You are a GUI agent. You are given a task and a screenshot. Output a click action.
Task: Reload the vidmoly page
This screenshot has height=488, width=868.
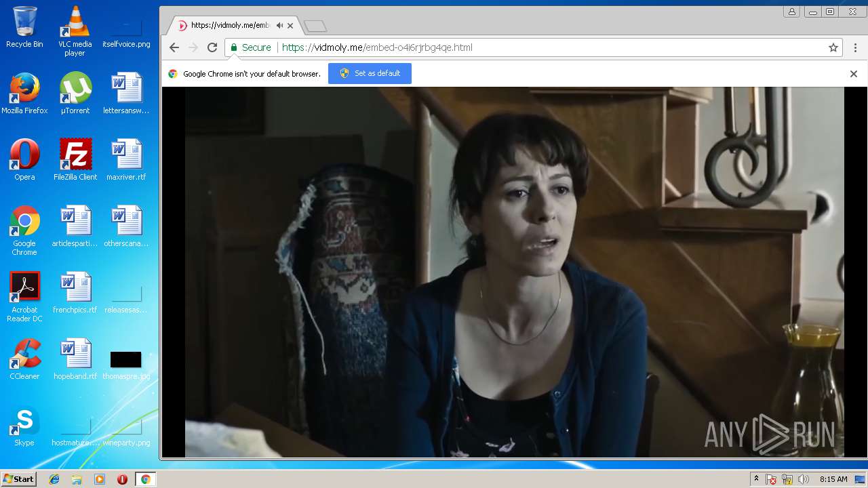point(212,47)
